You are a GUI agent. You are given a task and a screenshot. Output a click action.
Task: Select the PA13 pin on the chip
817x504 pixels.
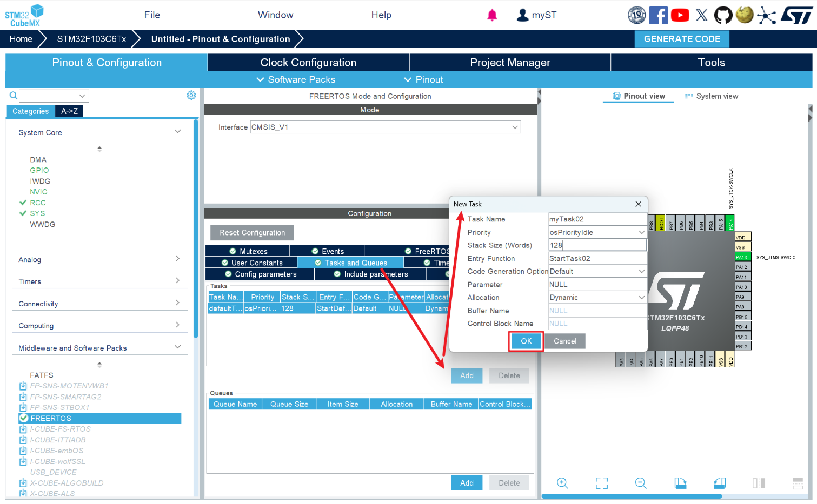pos(743,257)
